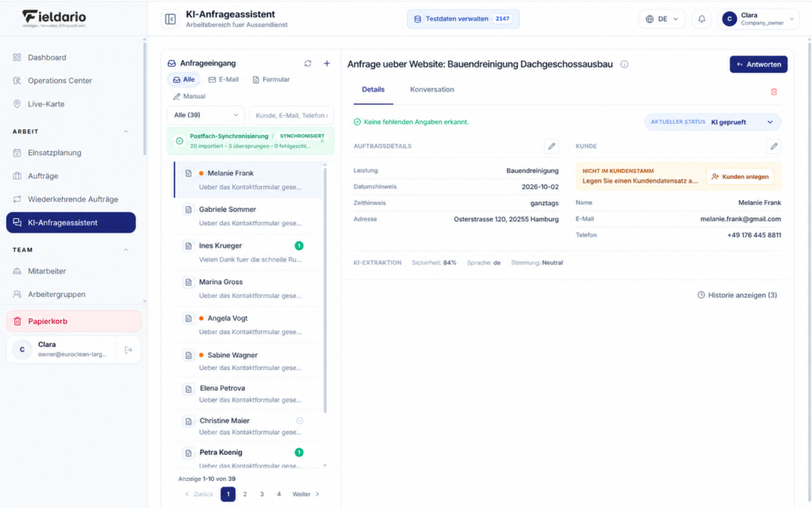Open Melanie Frank inquiry
This screenshot has width=812, height=508.
pos(248,180)
